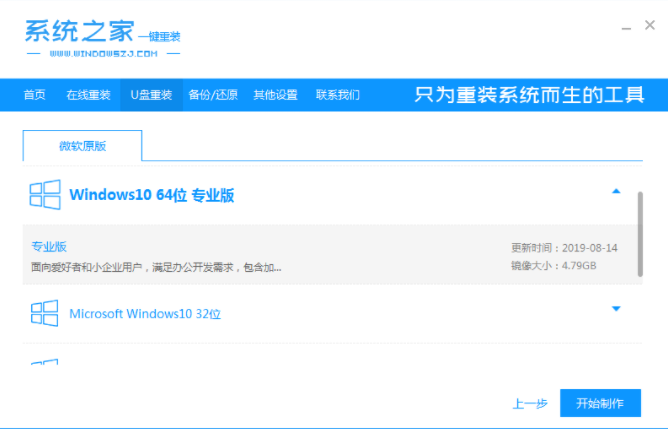Click the partially visible third Windows logo
Screen dimensions: 668x429
(44, 362)
